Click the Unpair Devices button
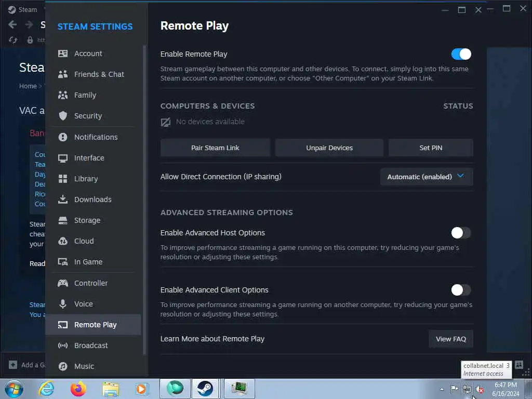Screen dimensions: 532x399 point(329,148)
